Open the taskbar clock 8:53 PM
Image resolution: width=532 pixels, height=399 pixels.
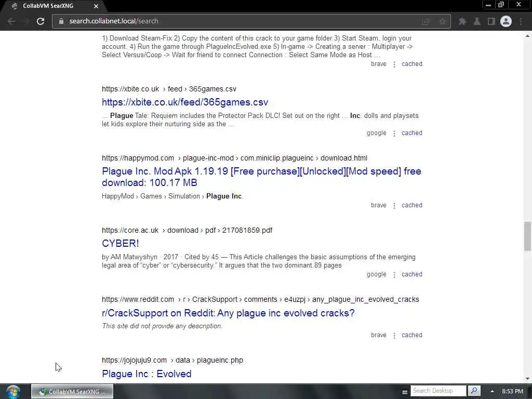(x=512, y=391)
